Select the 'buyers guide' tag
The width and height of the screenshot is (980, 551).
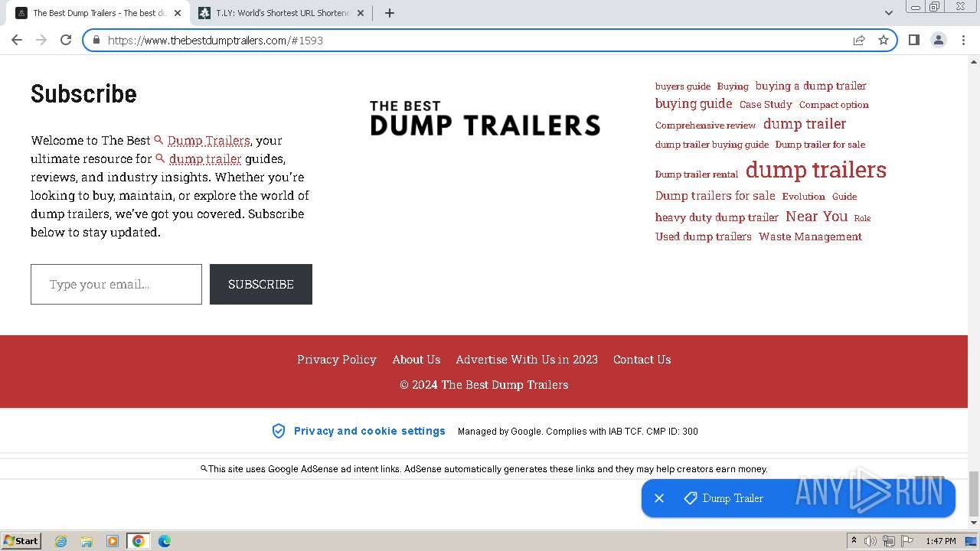click(x=683, y=86)
